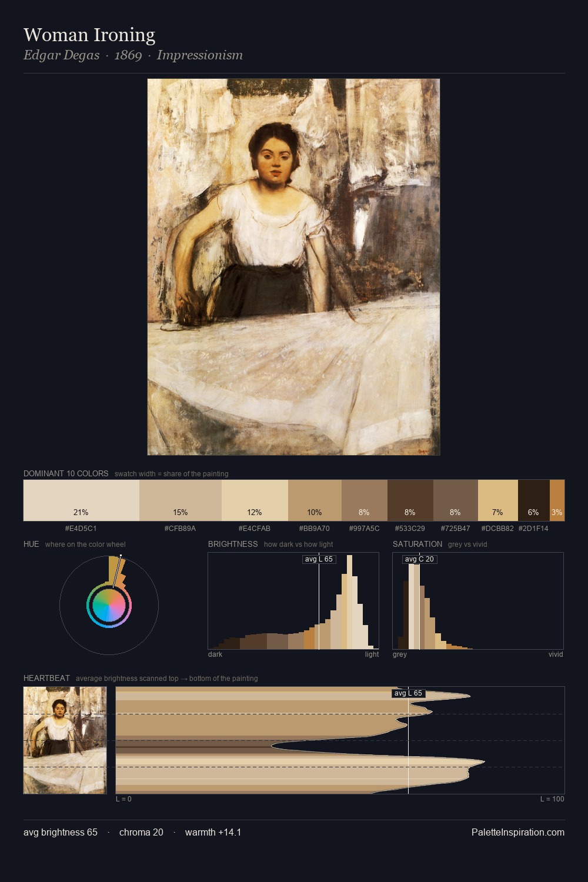Click the 'avg C 20' label in Saturation
The width and height of the screenshot is (588, 882).
[x=419, y=559]
